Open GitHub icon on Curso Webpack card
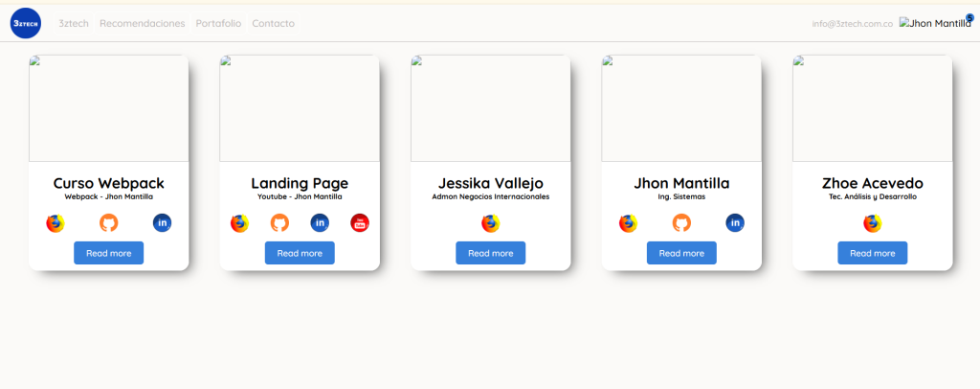980x389 pixels. 109,223
